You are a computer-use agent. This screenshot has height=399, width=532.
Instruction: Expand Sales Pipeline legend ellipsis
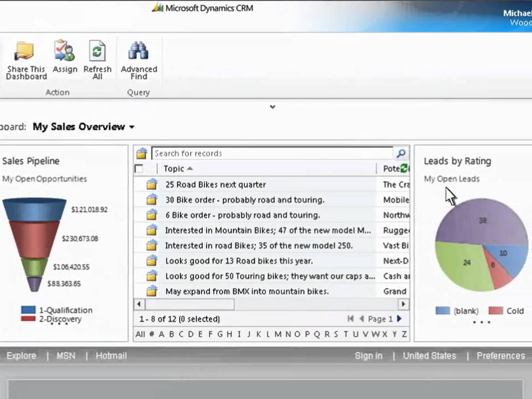(x=59, y=324)
